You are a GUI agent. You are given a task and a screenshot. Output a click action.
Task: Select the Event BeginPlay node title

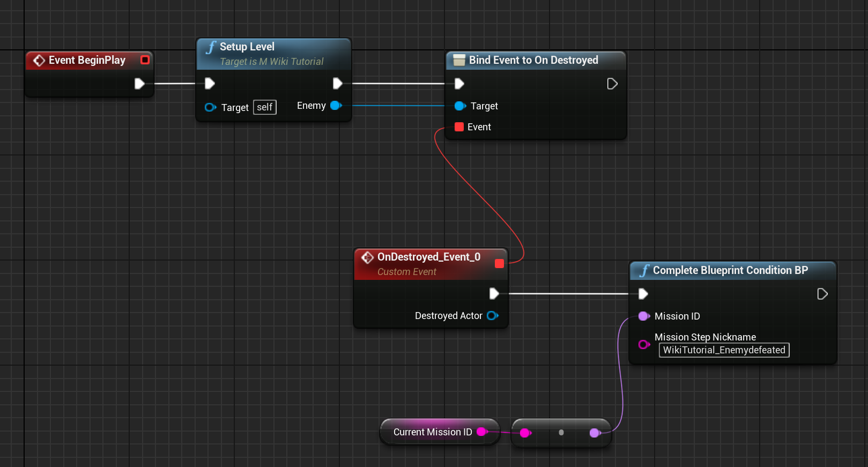coord(87,60)
